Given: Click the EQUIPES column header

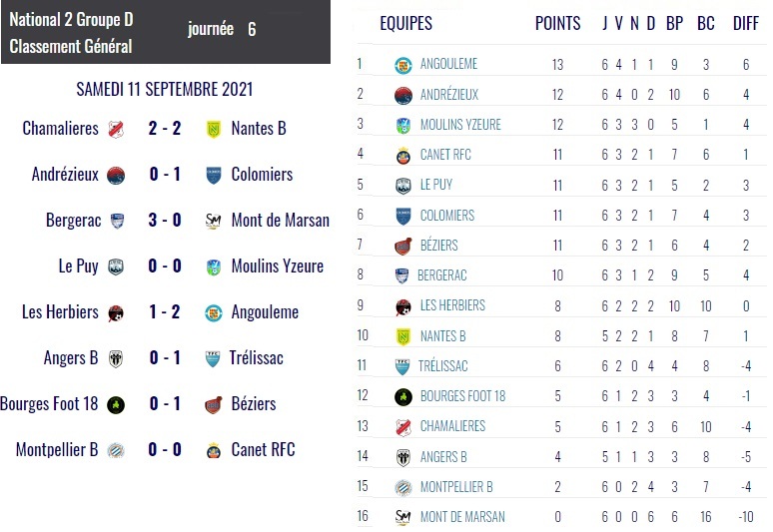Looking at the screenshot, I should click(405, 24).
